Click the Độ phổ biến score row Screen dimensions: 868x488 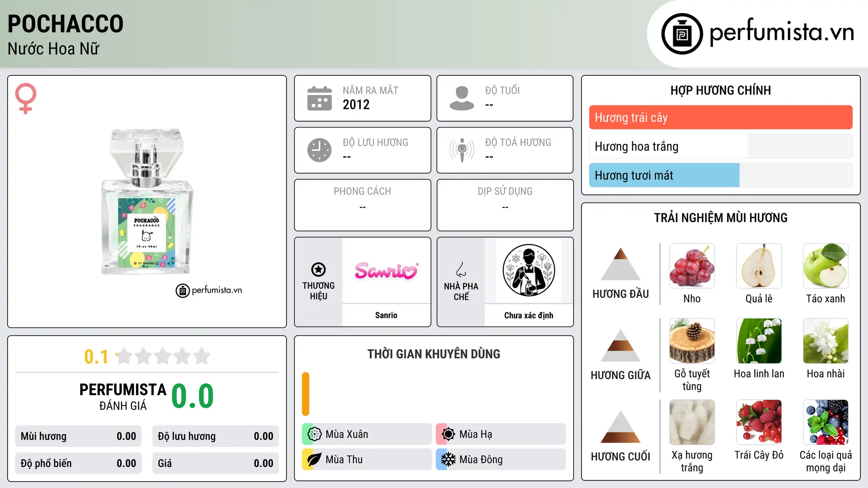click(78, 463)
